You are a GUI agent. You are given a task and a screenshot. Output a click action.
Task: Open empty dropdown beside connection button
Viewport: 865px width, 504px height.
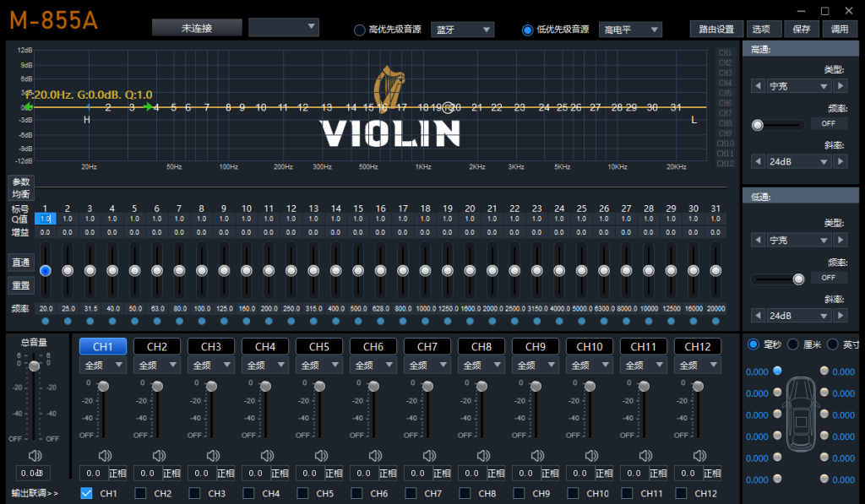pyautogui.click(x=284, y=27)
